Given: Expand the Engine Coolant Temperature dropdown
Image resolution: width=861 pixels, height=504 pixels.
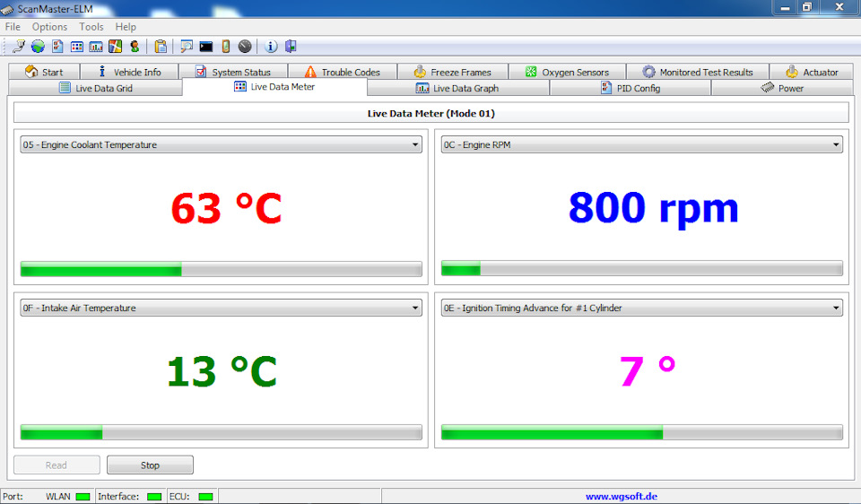Looking at the screenshot, I should pyautogui.click(x=221, y=144).
